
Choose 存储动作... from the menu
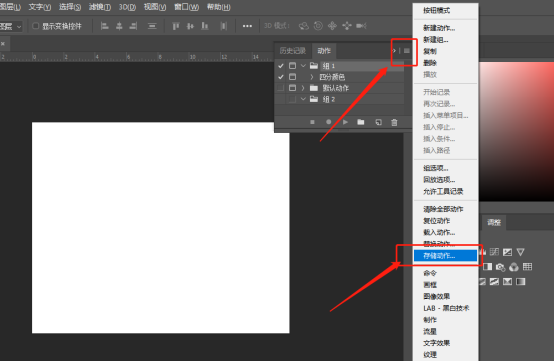[x=445, y=256]
